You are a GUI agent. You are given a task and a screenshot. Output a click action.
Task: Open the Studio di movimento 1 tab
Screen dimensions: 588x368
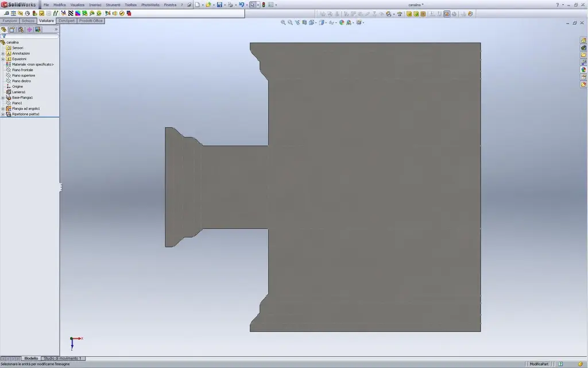(63, 359)
